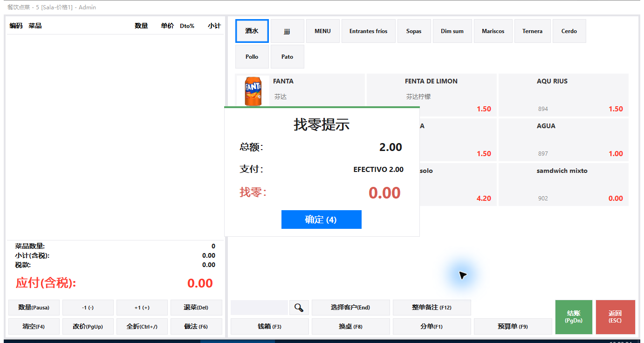
Task: Switch to the 酒水 category tab
Action: click(252, 31)
